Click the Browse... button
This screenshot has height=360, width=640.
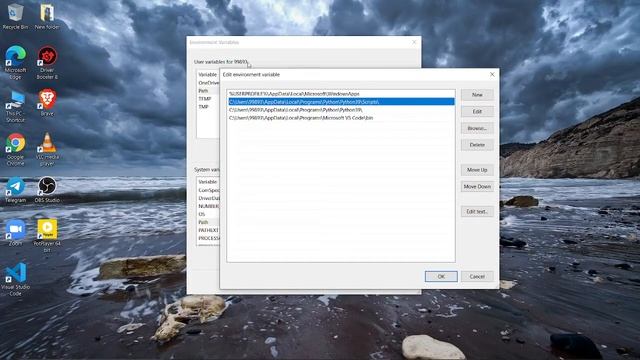[x=477, y=128]
